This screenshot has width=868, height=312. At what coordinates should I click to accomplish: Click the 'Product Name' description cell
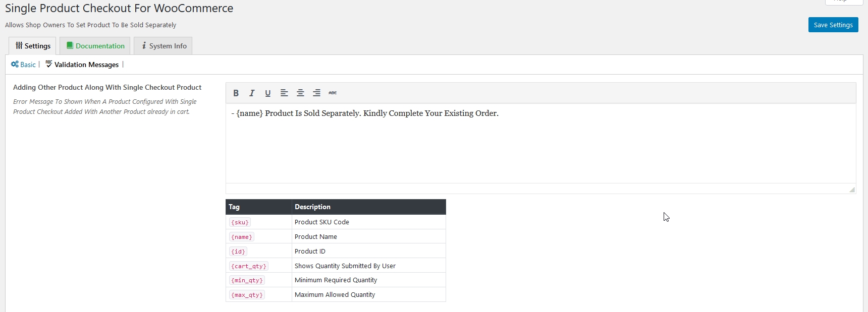pyautogui.click(x=369, y=236)
